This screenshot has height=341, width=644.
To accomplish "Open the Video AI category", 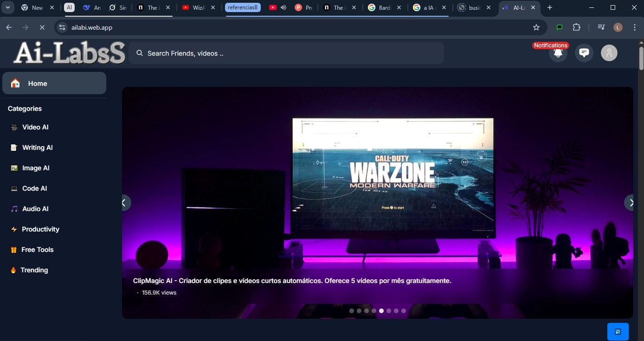I will 35,127.
